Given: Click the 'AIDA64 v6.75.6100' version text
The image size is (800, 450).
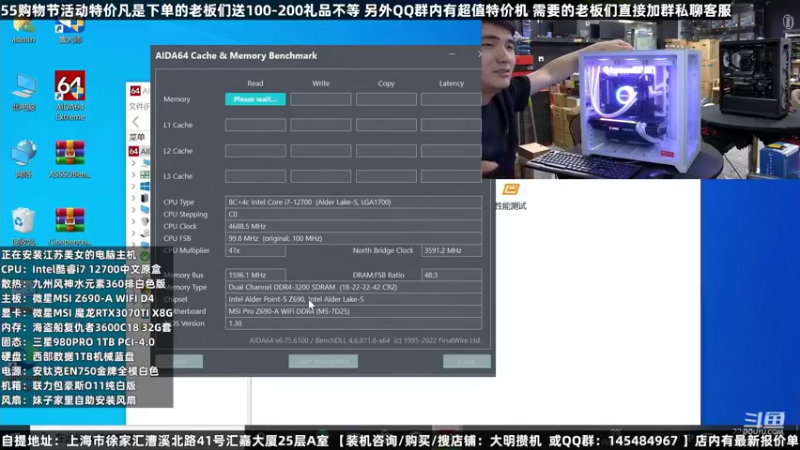Looking at the screenshot, I should point(365,340).
